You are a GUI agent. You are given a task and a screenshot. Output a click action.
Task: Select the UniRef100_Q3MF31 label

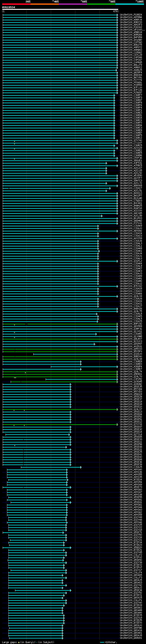pos(131,329)
